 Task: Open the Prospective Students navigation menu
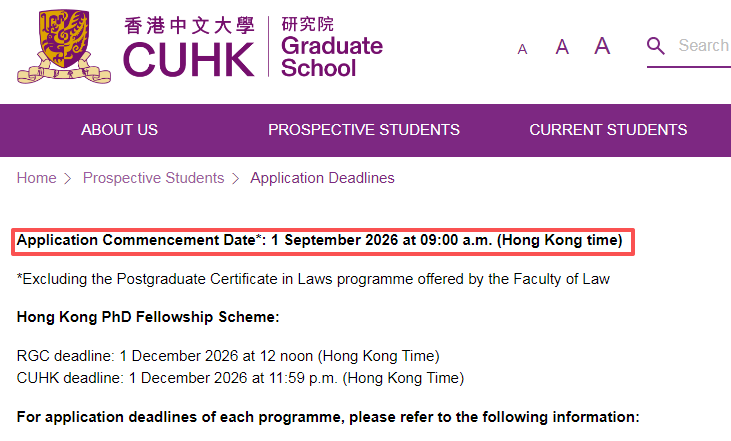pos(364,130)
